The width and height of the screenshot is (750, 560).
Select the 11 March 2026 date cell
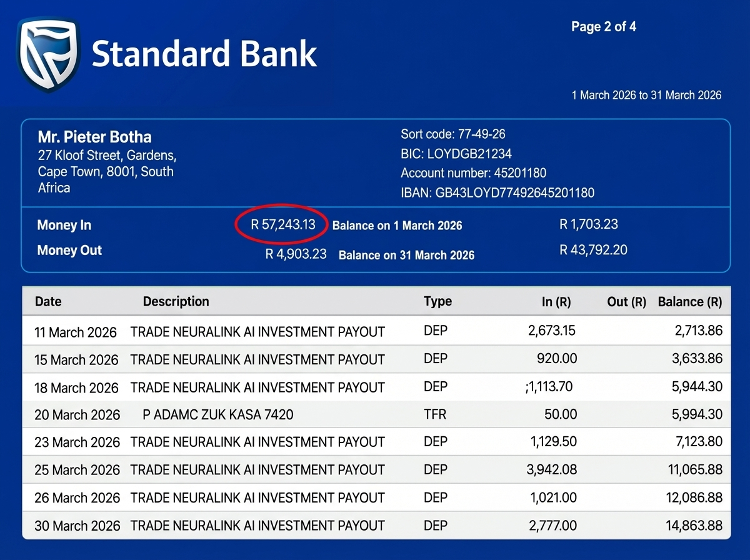coord(76,332)
